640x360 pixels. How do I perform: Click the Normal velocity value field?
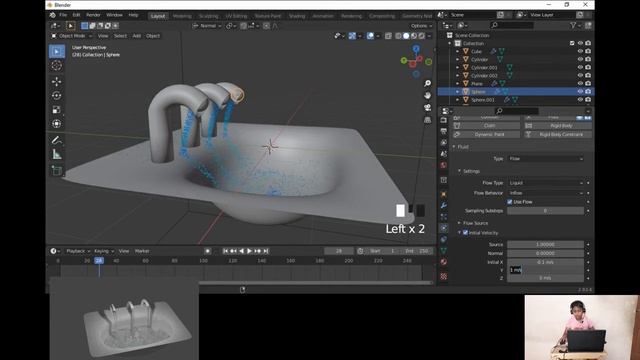pyautogui.click(x=545, y=253)
